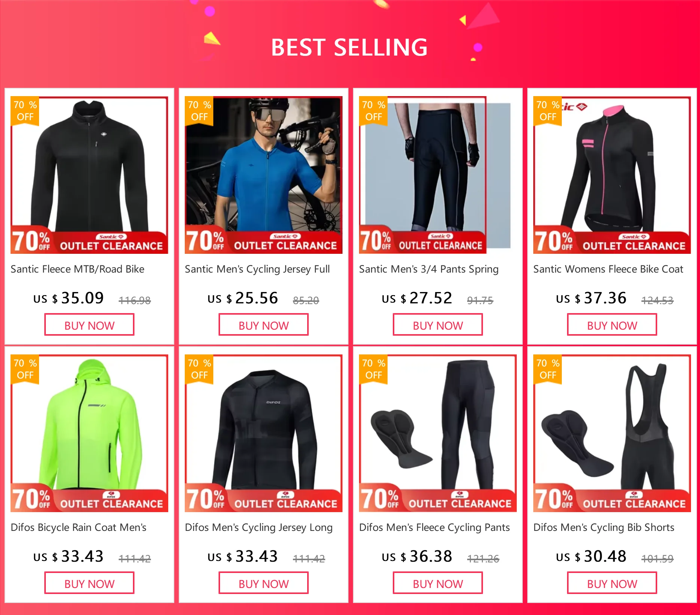Open the Difos fleece pants product image
Viewport: 700px width, 615px height.
(438, 433)
